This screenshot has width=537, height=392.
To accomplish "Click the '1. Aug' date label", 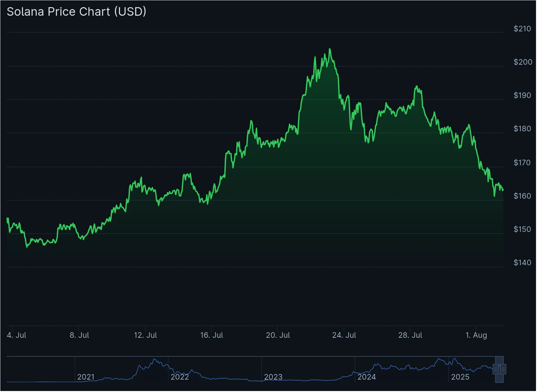I will coord(476,335).
